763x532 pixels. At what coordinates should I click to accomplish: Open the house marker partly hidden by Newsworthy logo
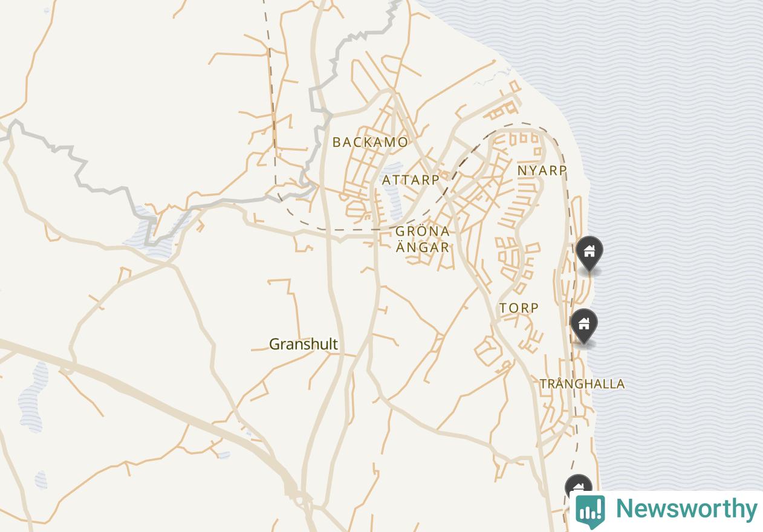tap(579, 485)
